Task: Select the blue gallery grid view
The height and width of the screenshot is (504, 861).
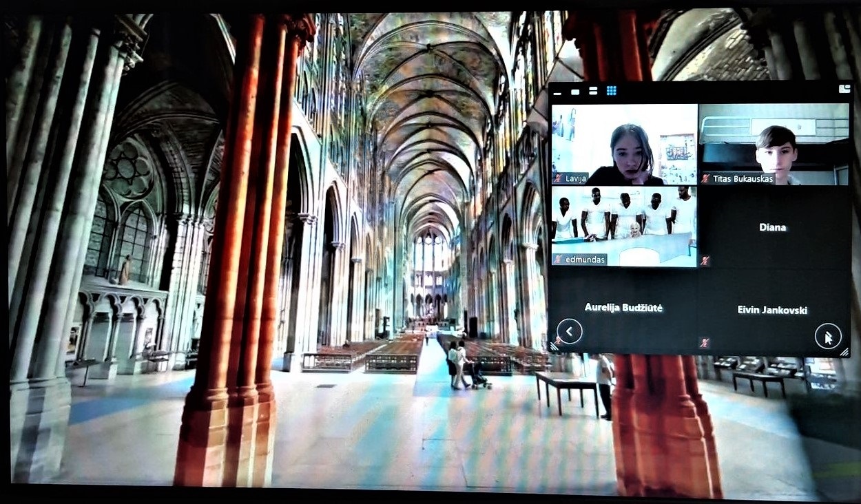Action: point(611,91)
